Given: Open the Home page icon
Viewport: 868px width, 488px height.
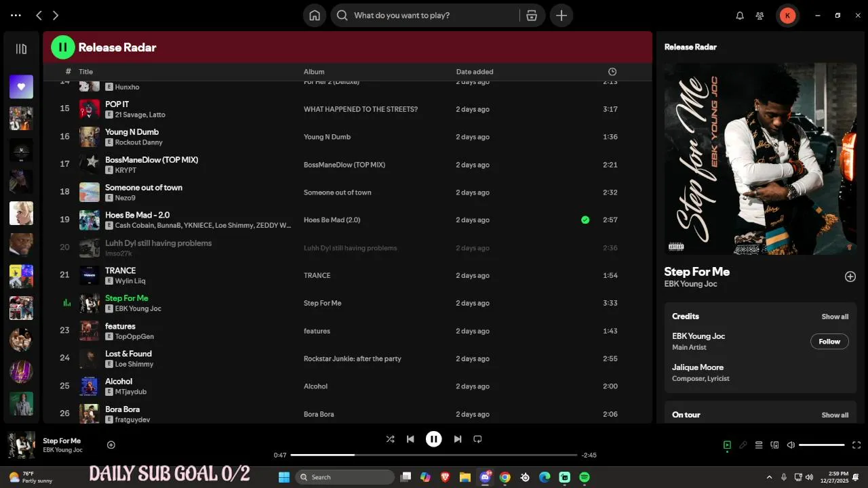Looking at the screenshot, I should [315, 15].
